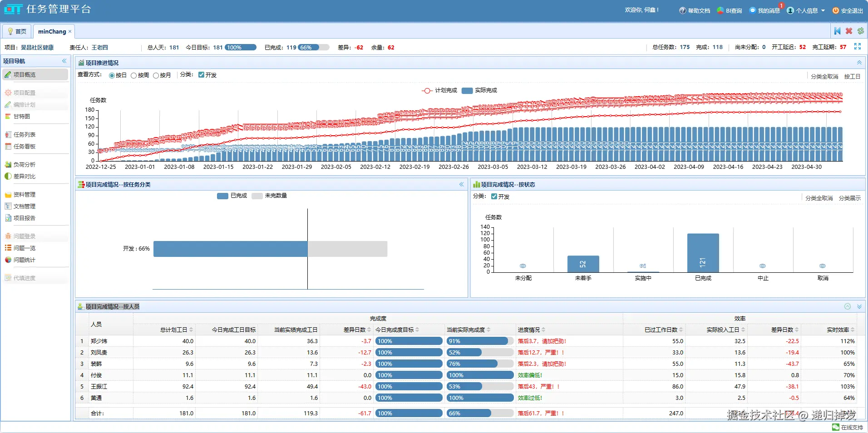
Task: Open BI查询 from the header
Action: 730,10
